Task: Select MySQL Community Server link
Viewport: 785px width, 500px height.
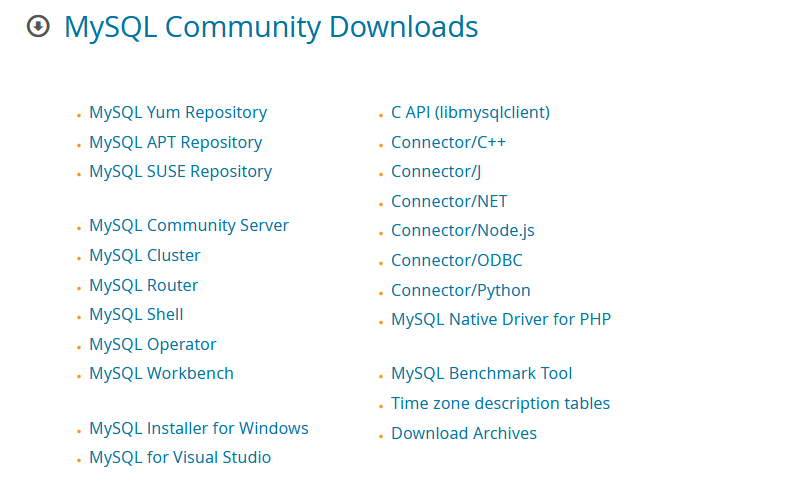Action: coord(189,226)
